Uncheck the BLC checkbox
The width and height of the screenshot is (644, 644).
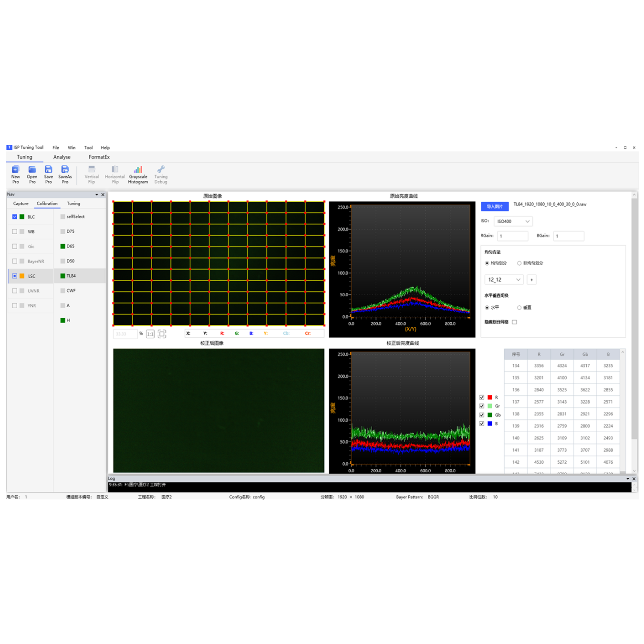tap(15, 217)
